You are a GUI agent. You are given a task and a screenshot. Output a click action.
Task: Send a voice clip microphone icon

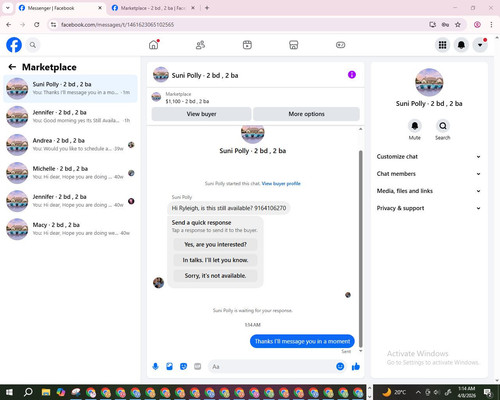155,367
